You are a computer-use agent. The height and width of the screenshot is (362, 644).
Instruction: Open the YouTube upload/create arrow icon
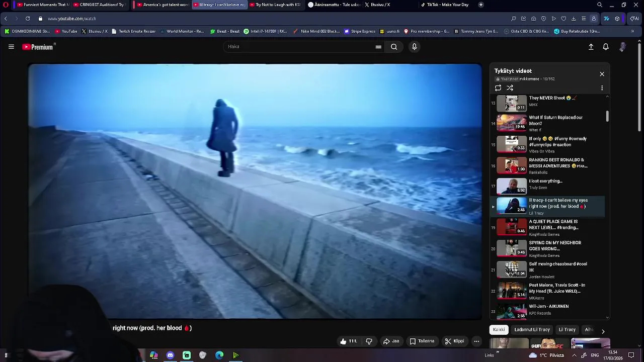coord(591,47)
